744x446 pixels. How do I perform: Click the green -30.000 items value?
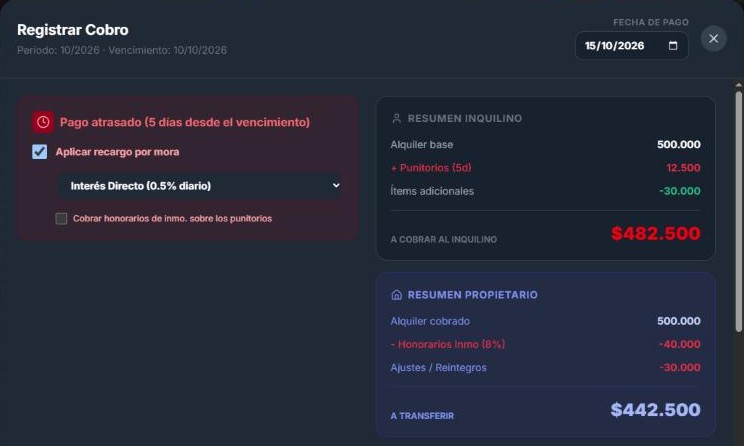point(679,191)
